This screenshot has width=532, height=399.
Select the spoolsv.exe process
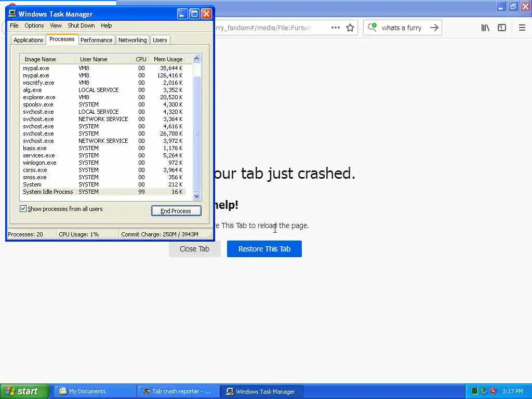click(103, 104)
